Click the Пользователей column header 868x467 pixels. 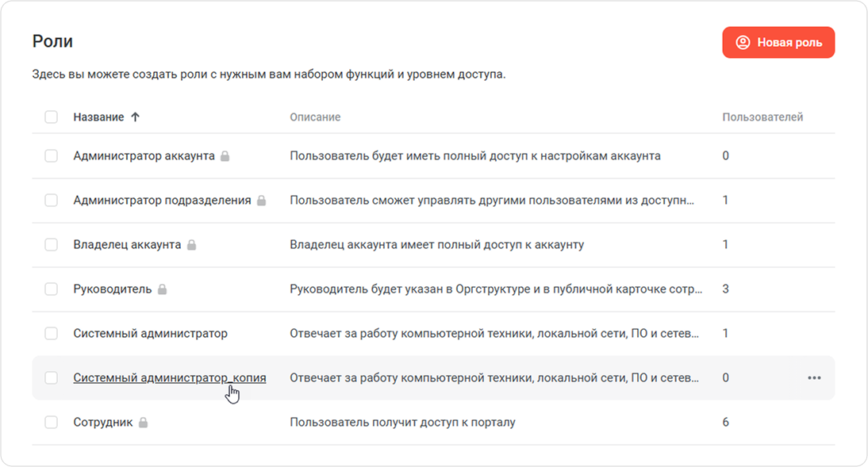762,117
